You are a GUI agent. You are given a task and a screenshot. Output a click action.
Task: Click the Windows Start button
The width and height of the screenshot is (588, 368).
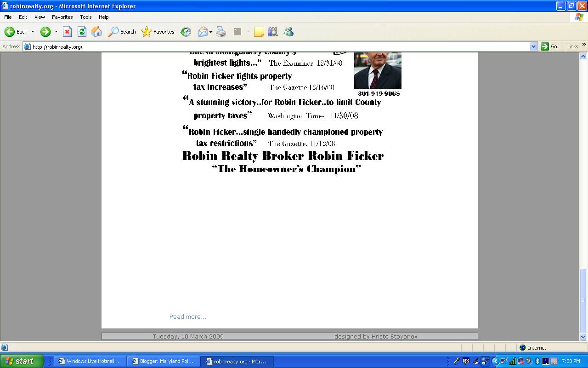click(x=22, y=361)
